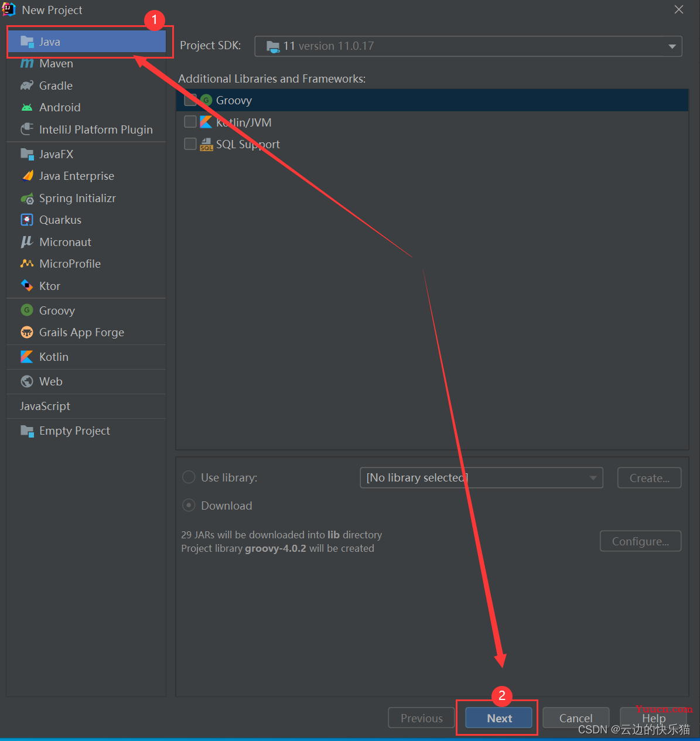The width and height of the screenshot is (700, 741).
Task: Choose Spring Initializr generator
Action: [86, 198]
